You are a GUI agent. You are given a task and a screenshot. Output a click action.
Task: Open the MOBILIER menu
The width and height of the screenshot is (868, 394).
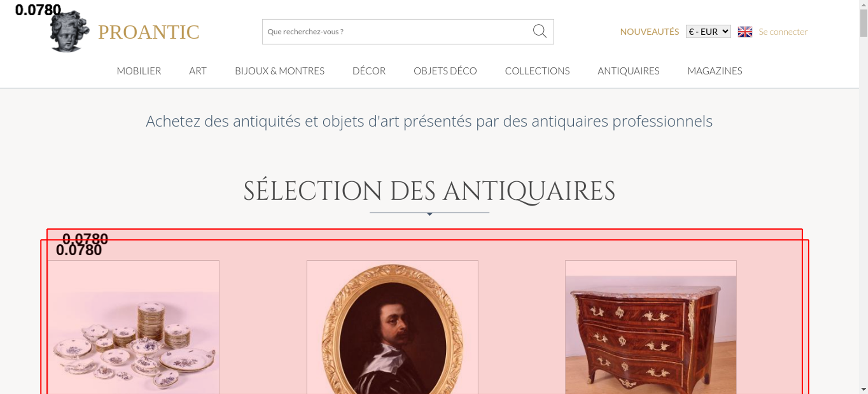click(x=139, y=71)
